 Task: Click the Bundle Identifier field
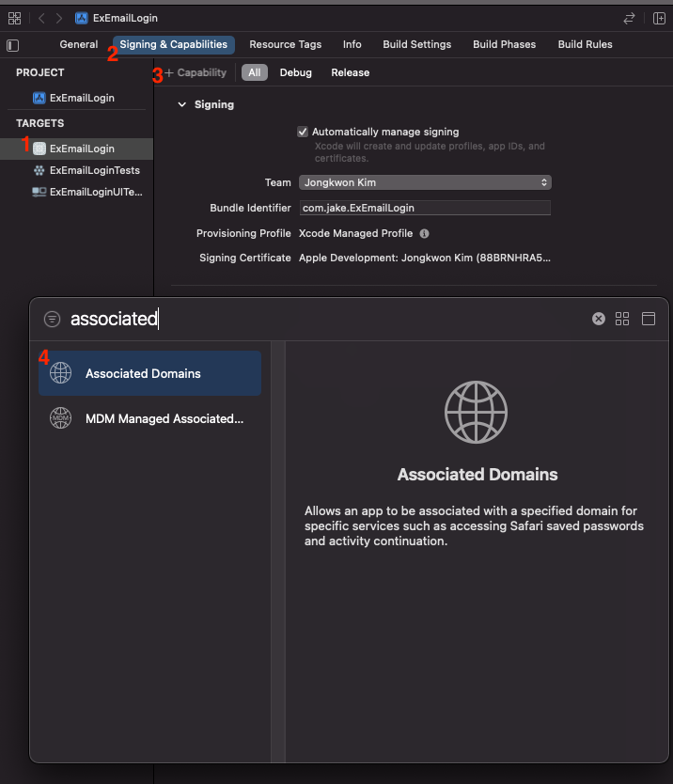(x=425, y=208)
